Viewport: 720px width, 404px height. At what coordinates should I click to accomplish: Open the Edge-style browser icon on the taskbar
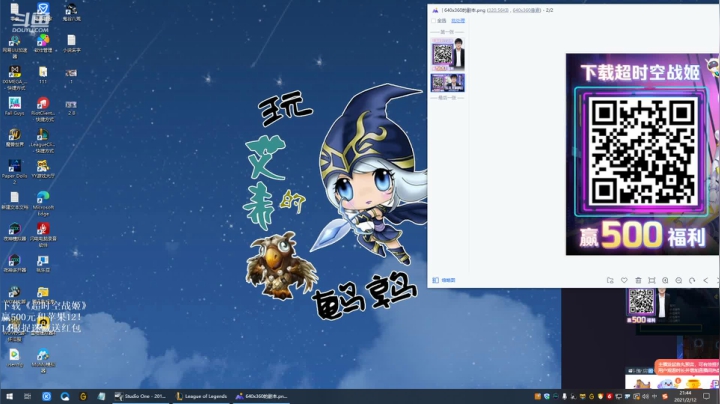[x=65, y=396]
